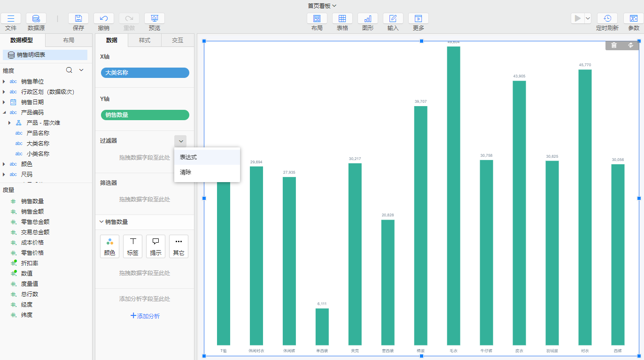Viewport: 644px width, 360px height.
Task: Open the Scheduled Refresh (定时刷新) icon
Action: point(607,19)
